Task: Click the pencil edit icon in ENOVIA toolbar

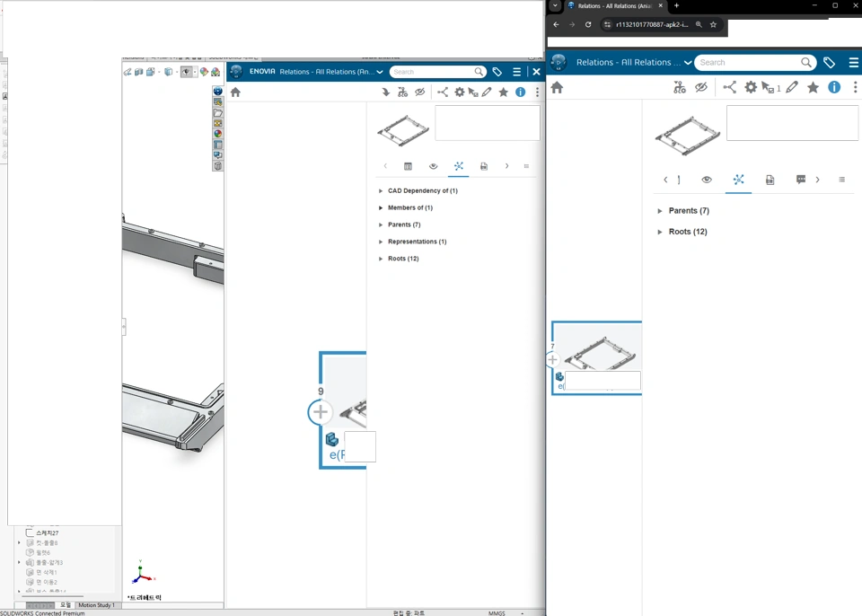Action: pyautogui.click(x=487, y=92)
